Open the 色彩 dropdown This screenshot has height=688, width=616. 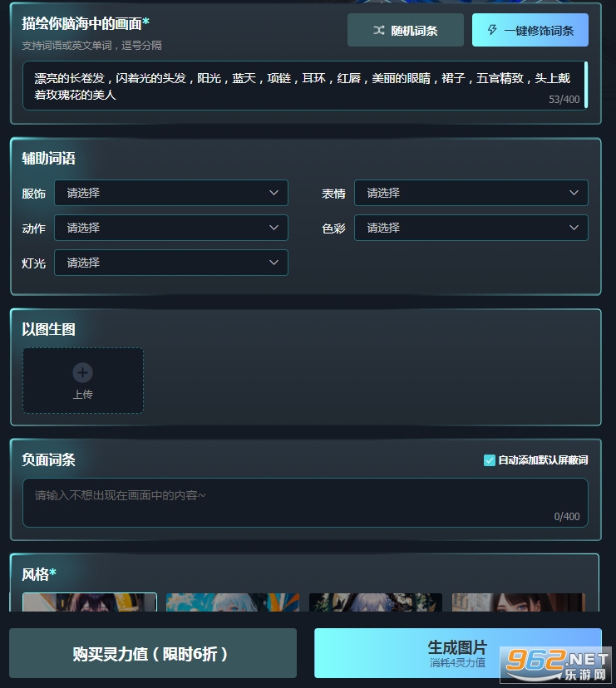pyautogui.click(x=471, y=228)
